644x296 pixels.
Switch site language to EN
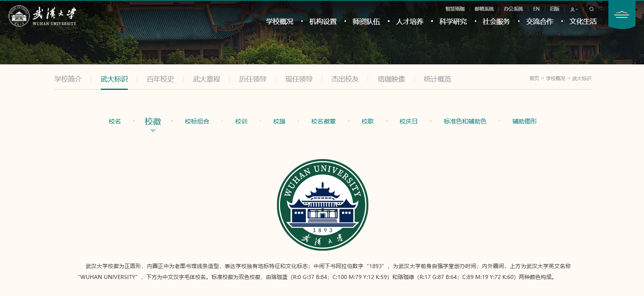536,9
